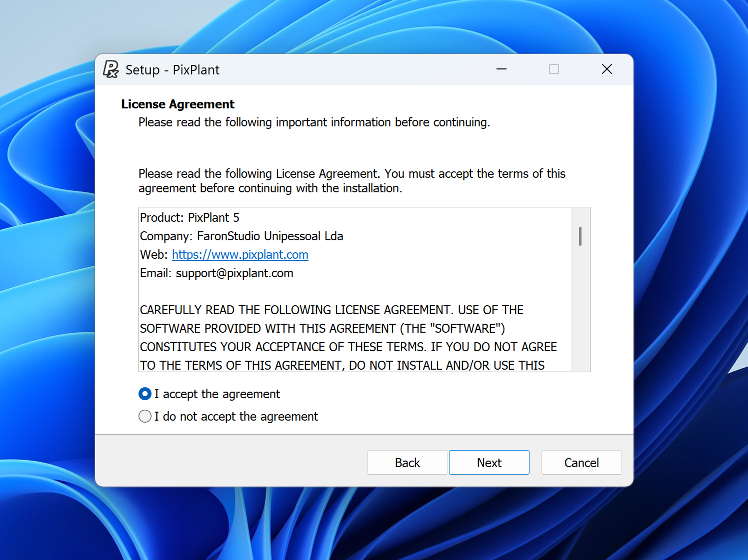Proceed by clicking the Next button
Viewport: 748px width, 560px height.
coord(488,463)
